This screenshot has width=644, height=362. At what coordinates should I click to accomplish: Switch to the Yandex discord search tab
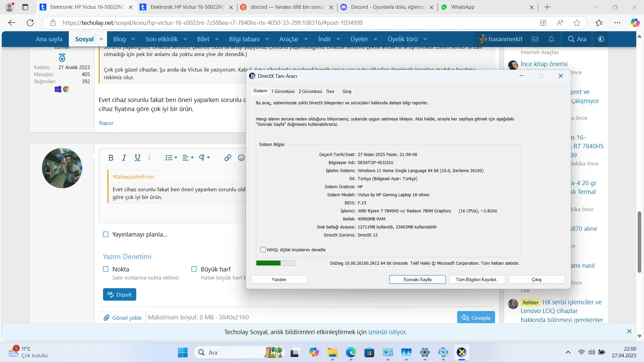point(287,7)
